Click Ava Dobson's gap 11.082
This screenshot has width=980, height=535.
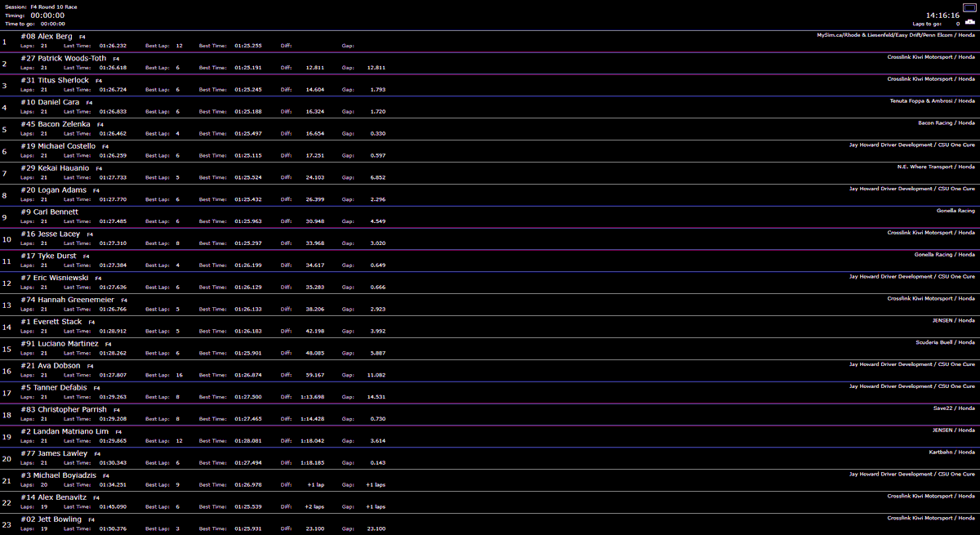(x=376, y=375)
